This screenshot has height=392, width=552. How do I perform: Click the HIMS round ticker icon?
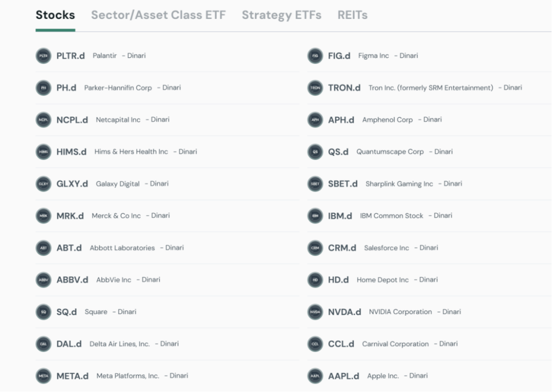click(43, 152)
